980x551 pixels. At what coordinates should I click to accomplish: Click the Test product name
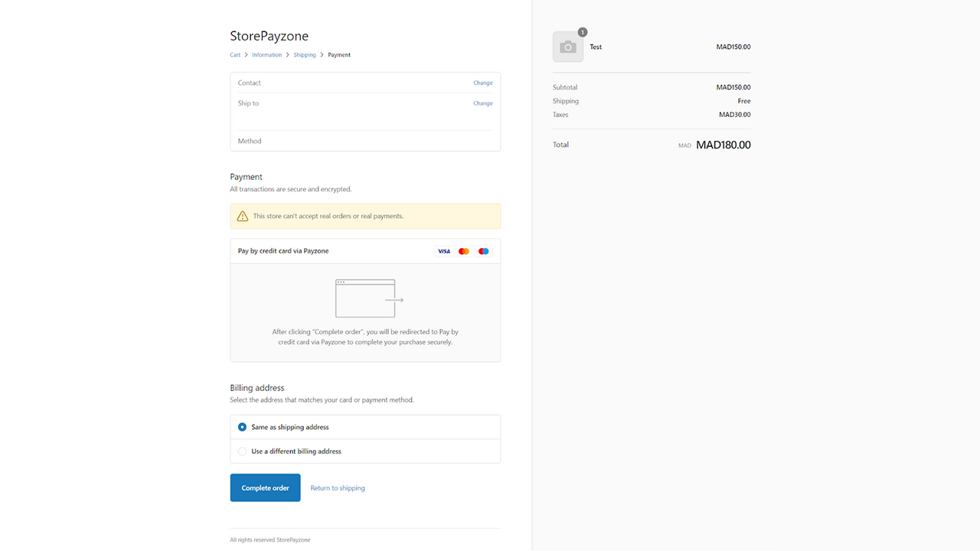pyautogui.click(x=596, y=47)
